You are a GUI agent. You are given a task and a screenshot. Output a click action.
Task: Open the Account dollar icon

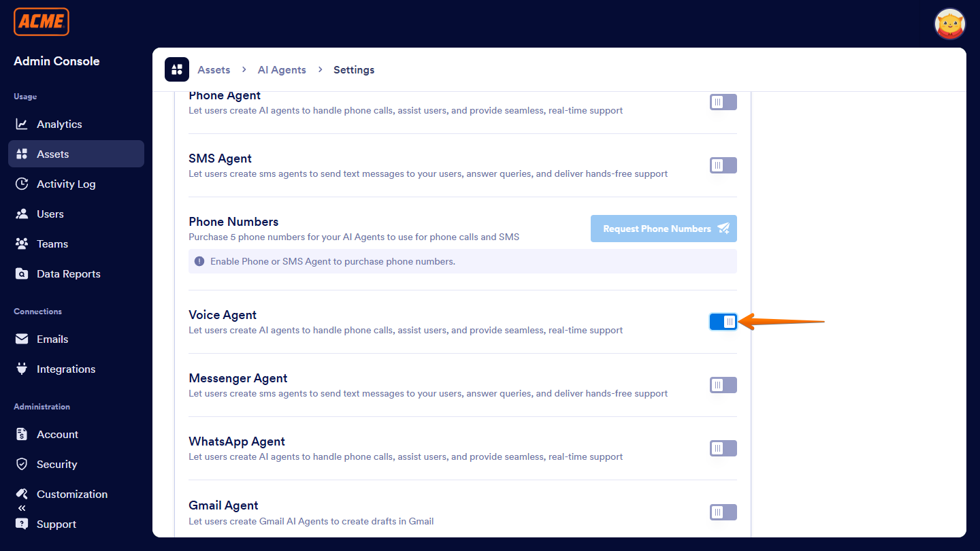[x=22, y=434]
